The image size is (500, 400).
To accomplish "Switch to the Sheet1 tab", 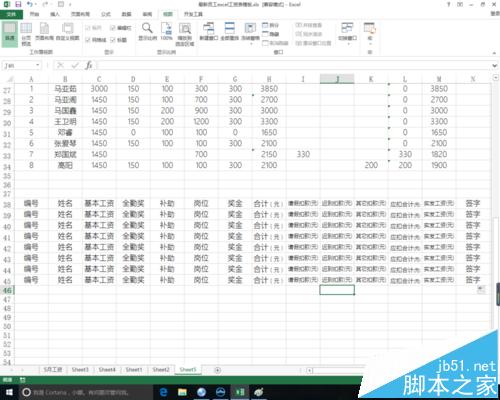I will click(x=134, y=370).
